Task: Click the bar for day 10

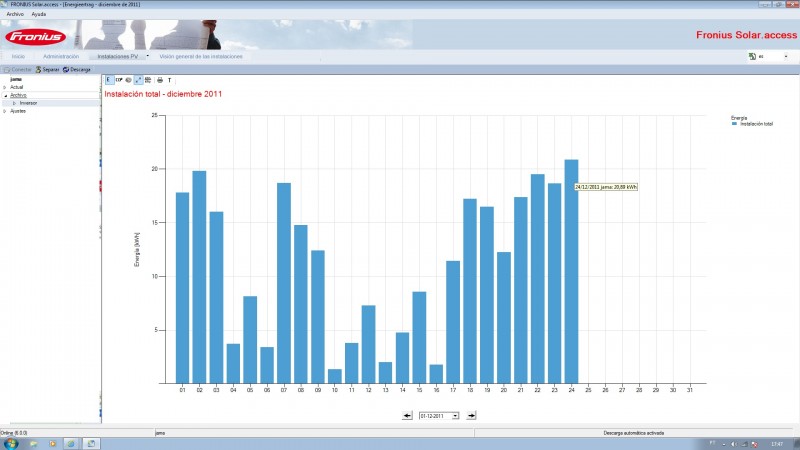Action: coord(335,376)
